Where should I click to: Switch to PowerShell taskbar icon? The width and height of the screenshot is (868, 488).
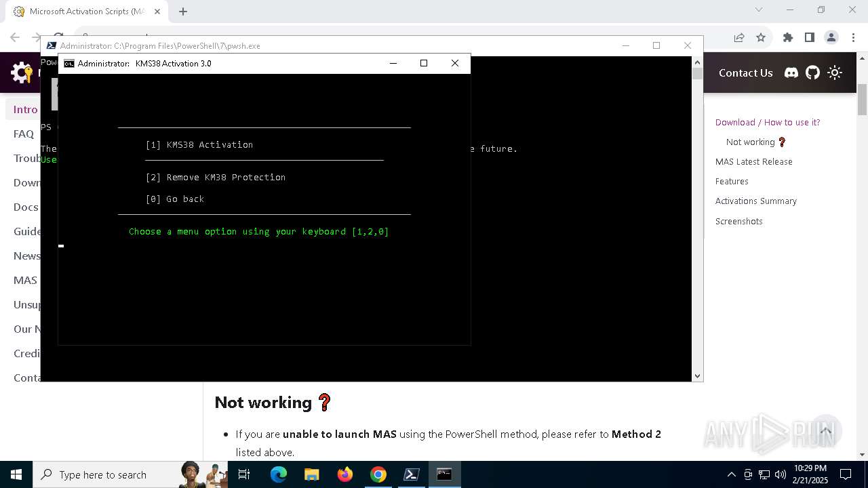pyautogui.click(x=412, y=474)
